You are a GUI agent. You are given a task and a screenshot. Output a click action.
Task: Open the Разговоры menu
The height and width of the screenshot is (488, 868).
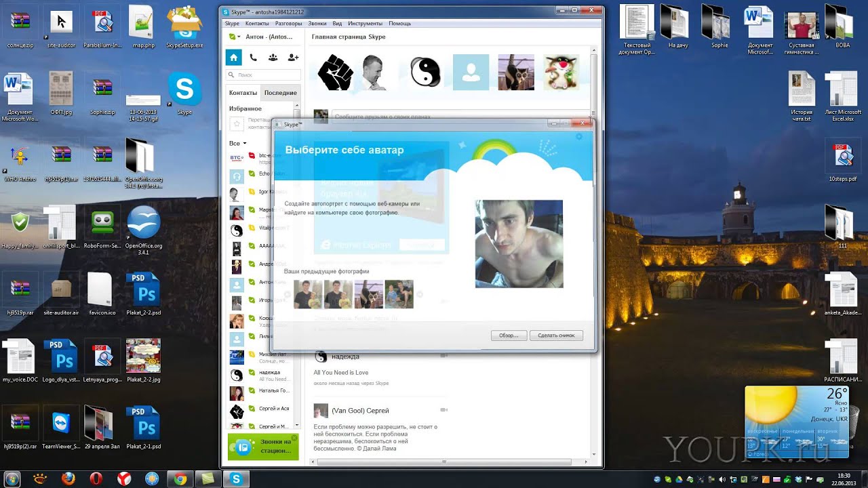tap(289, 23)
